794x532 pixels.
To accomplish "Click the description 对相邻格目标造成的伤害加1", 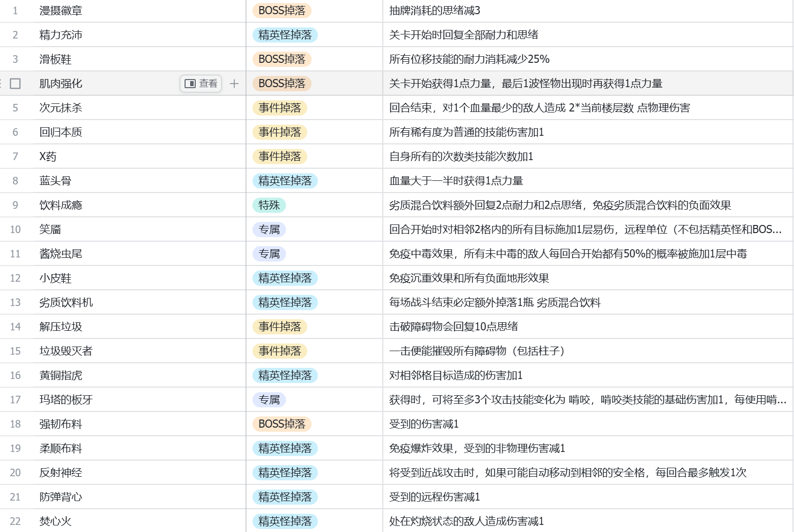I will [456, 375].
